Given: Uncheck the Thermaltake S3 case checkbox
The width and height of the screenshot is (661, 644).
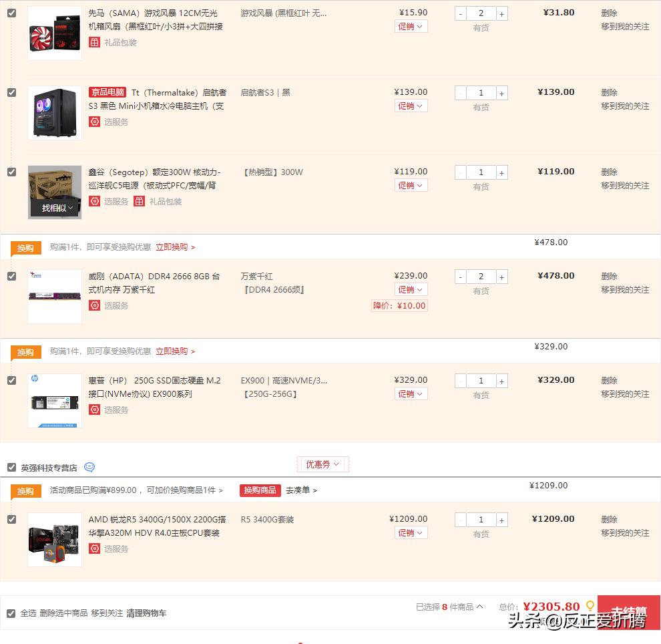Looking at the screenshot, I should pyautogui.click(x=12, y=92).
